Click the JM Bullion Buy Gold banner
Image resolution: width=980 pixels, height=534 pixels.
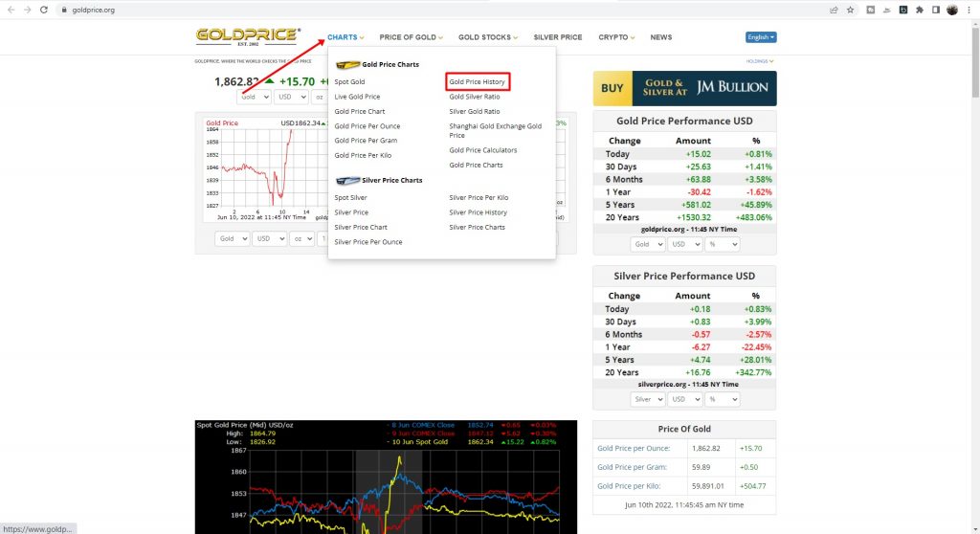click(684, 88)
